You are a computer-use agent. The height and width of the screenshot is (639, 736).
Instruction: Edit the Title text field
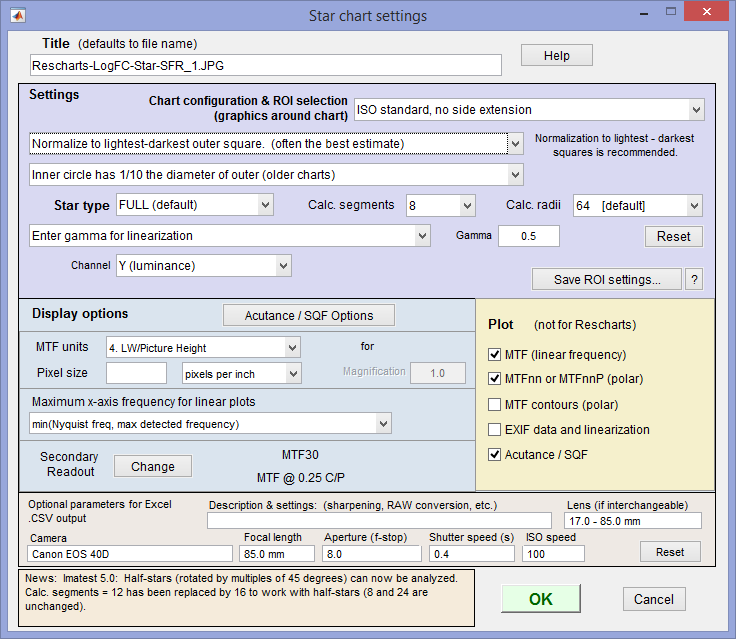click(266, 65)
